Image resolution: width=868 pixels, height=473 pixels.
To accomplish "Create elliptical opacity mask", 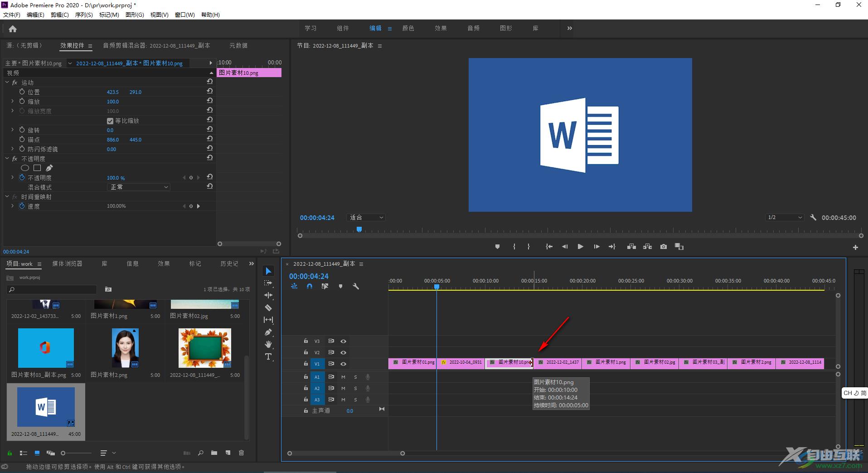I will 25,168.
